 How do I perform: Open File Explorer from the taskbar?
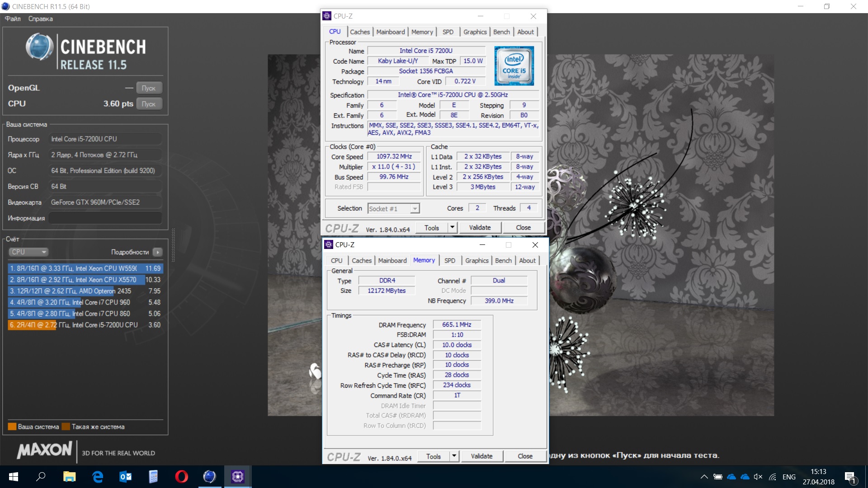69,477
